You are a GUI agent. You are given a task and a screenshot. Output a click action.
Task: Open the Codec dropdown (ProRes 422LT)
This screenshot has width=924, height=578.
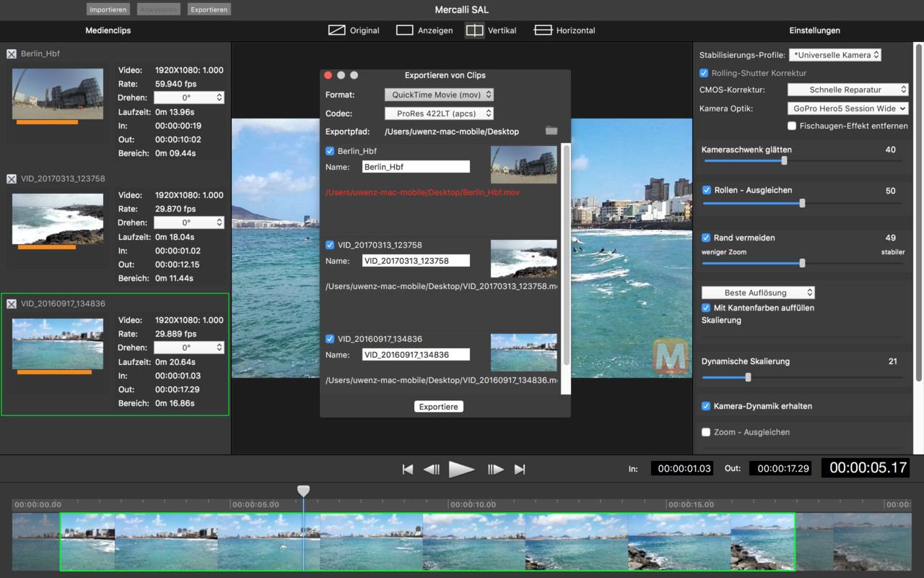coord(439,113)
